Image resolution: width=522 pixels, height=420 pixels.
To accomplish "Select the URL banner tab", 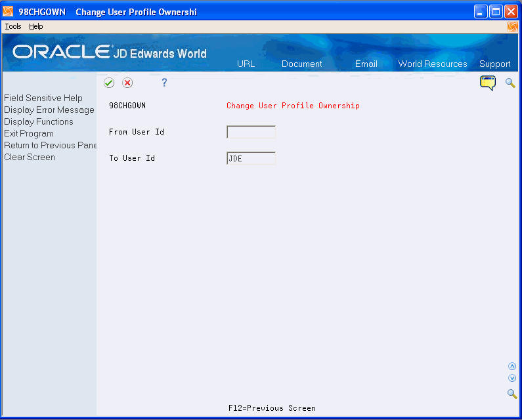I will pos(246,64).
